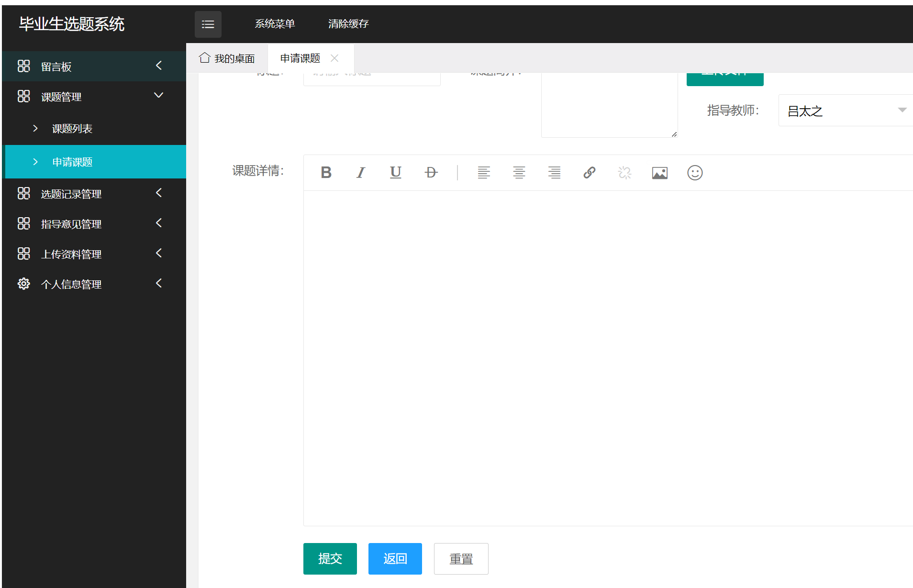Viewport: 913px width, 588px height.
Task: Open the 系统菜单 menu
Action: pos(275,23)
